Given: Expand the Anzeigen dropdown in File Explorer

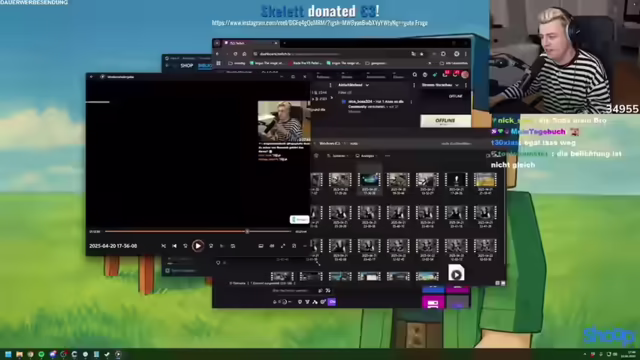Looking at the screenshot, I should (x=366, y=156).
